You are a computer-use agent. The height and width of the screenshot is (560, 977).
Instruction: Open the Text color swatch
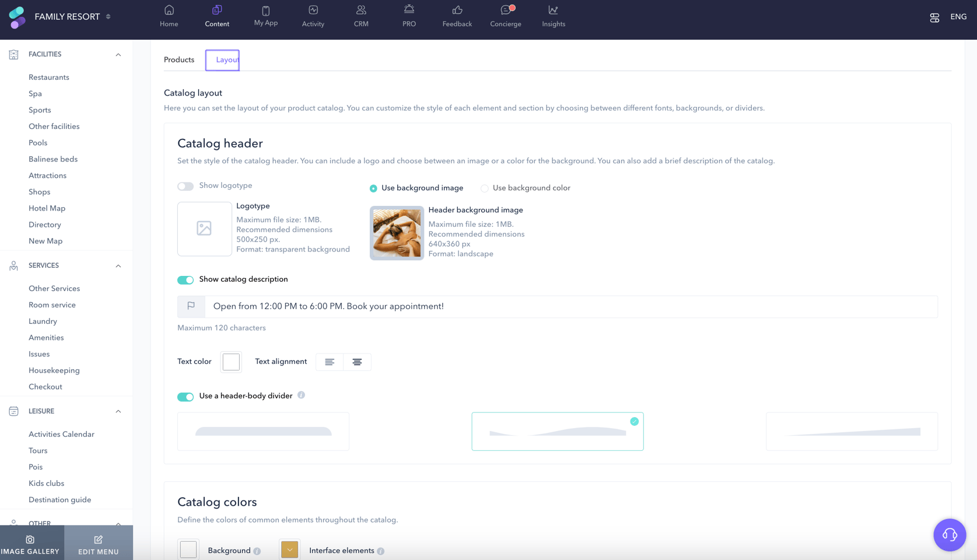point(231,362)
